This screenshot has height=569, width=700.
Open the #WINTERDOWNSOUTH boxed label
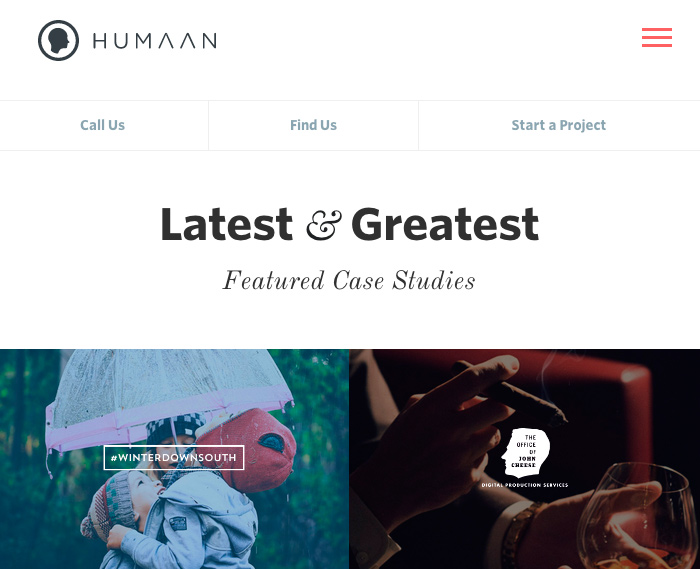174,457
